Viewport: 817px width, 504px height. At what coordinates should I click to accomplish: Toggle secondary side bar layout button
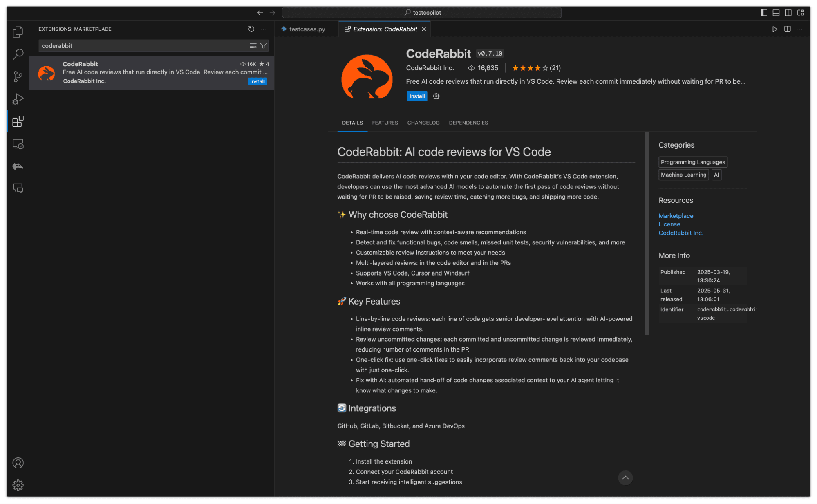coord(788,13)
